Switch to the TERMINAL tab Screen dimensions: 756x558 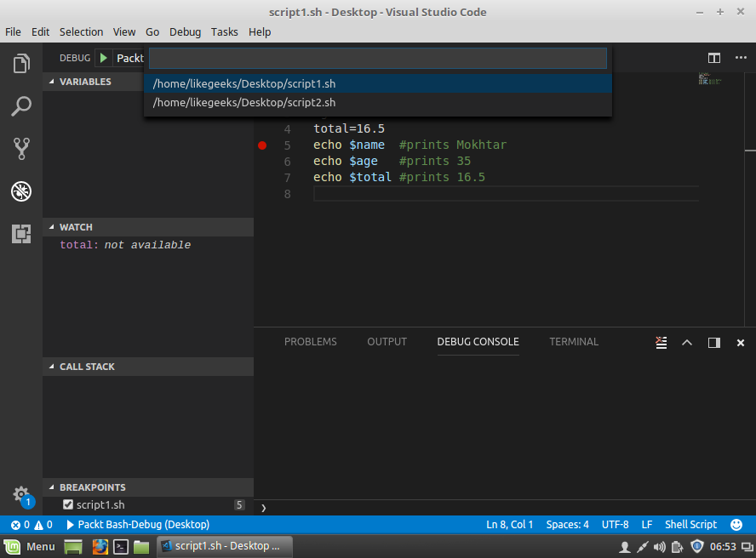click(x=573, y=342)
